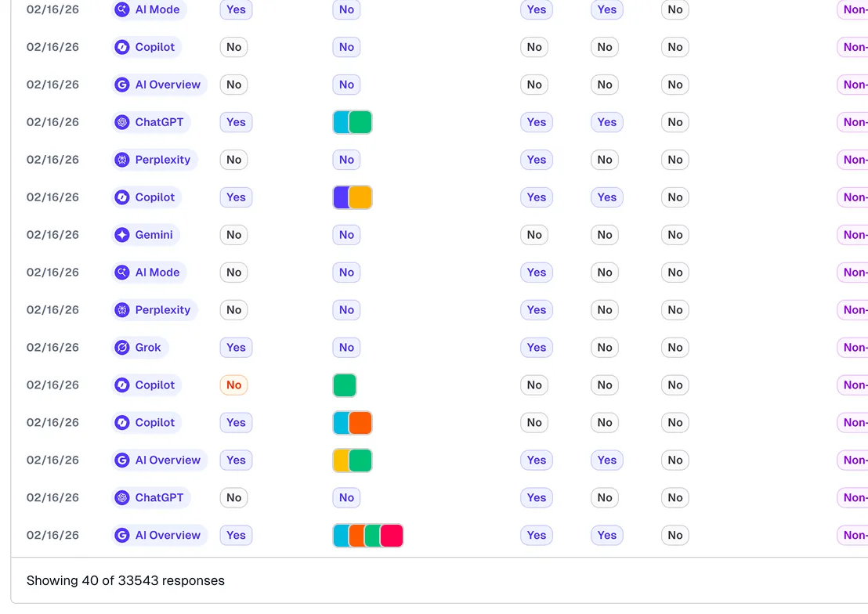Click the Perplexity icon badge
The width and height of the screenshot is (868, 614).
click(x=122, y=160)
